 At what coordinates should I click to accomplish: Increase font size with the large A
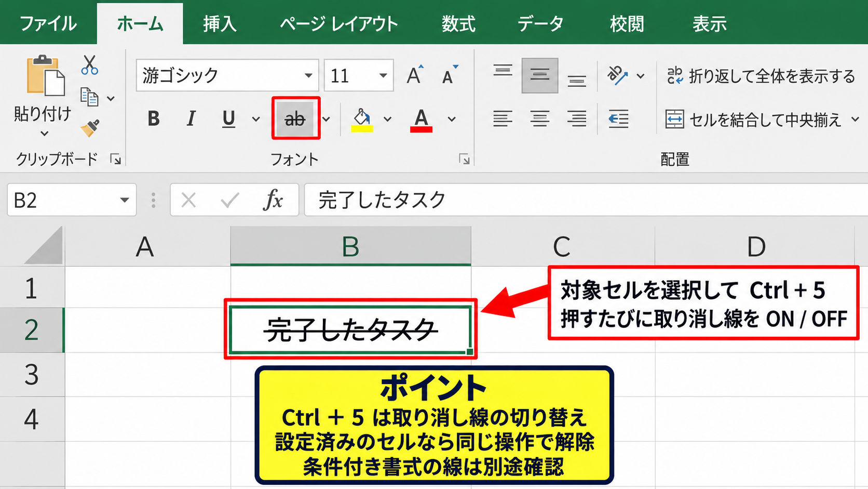[x=414, y=75]
